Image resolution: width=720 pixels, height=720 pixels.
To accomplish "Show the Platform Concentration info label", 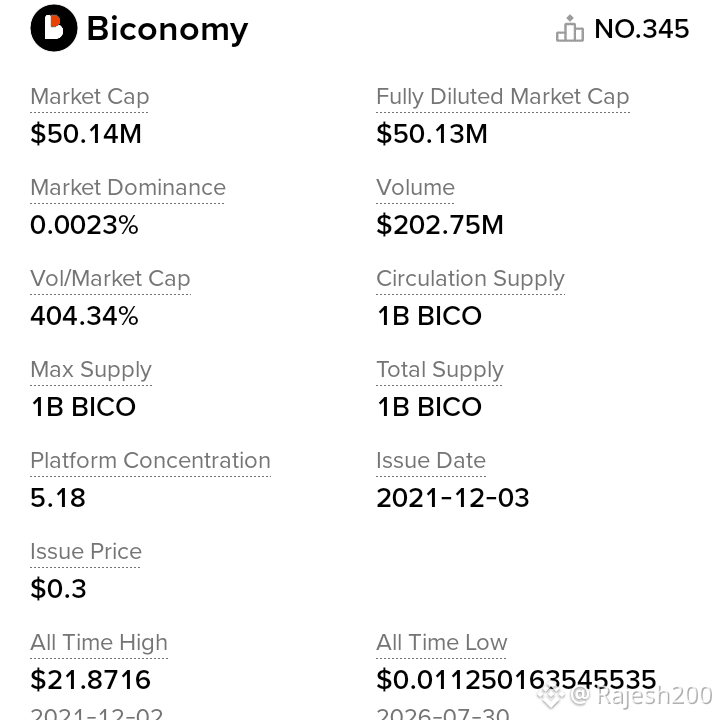I will (150, 461).
